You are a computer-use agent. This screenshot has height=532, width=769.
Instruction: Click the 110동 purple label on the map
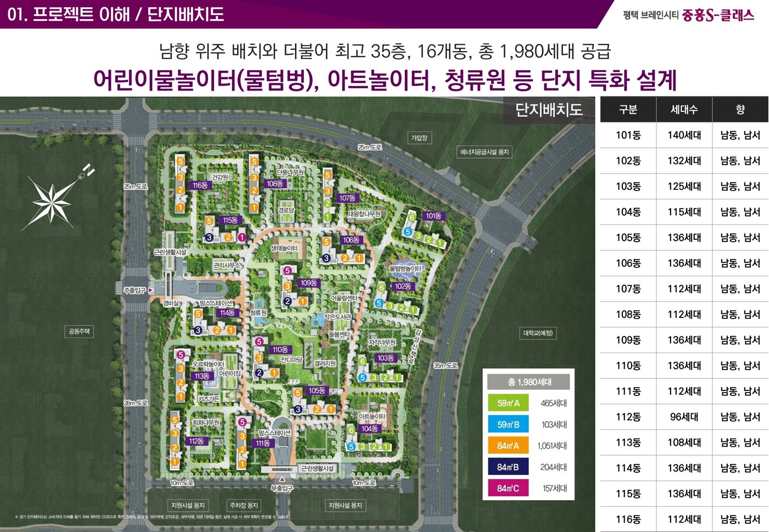tap(280, 349)
